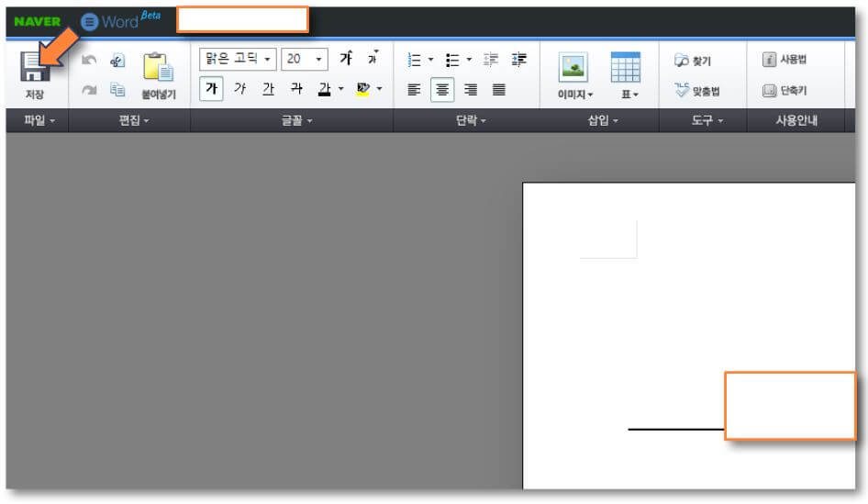Toggle underline formatting (underlined 가)
Image resolution: width=868 pixels, height=504 pixels.
point(268,89)
